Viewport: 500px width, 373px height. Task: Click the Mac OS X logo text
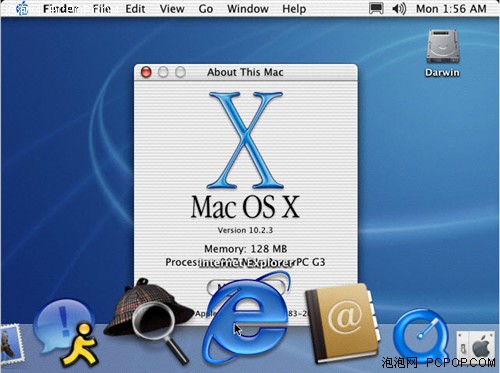tap(245, 207)
